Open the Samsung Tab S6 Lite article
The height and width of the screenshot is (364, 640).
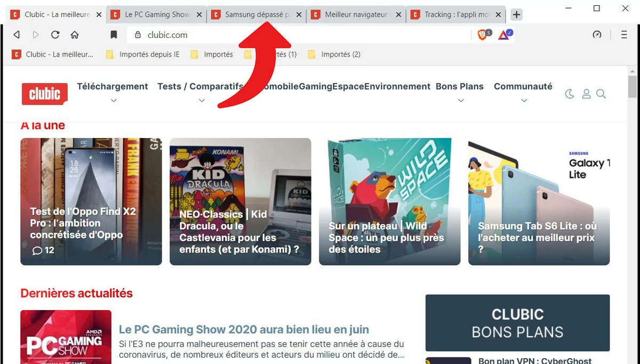(x=539, y=201)
